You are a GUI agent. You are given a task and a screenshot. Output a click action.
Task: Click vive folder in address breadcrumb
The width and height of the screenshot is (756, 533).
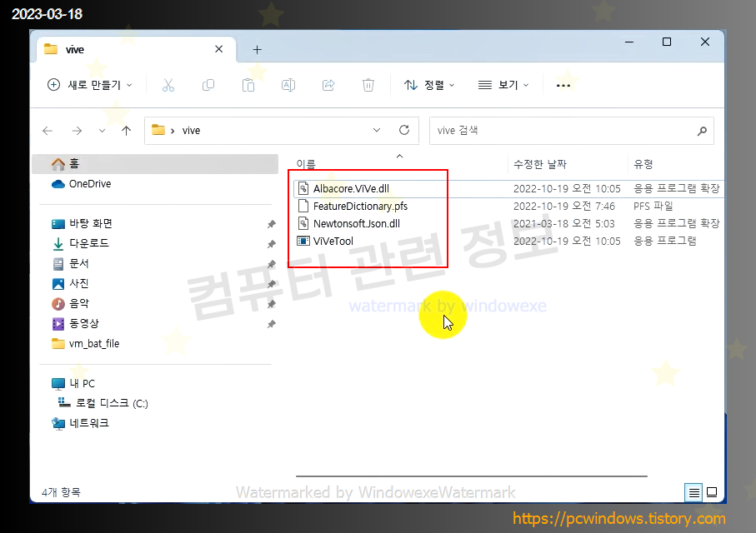[x=191, y=131]
